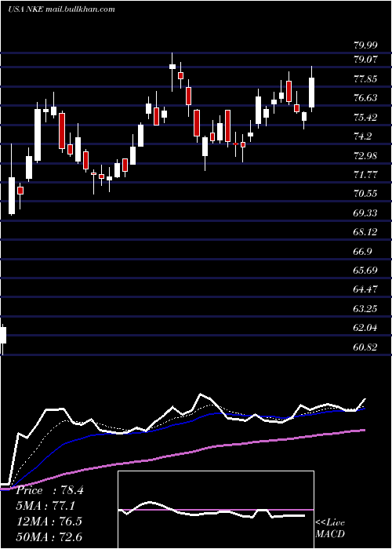Click the 76.63 price axis label
This screenshot has width=392, height=549.
tap(366, 98)
